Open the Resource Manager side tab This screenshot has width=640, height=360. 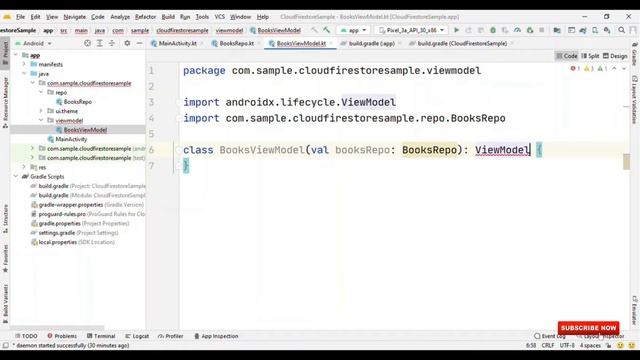[x=5, y=102]
